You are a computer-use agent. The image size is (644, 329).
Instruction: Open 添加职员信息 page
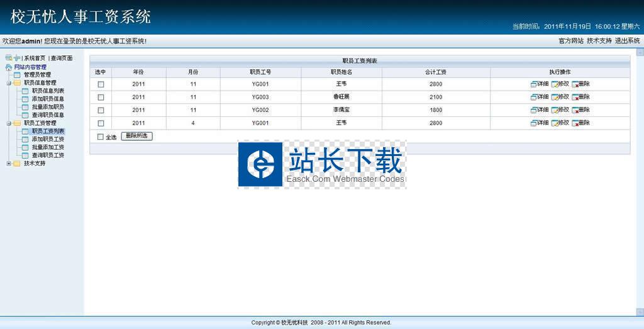point(48,99)
